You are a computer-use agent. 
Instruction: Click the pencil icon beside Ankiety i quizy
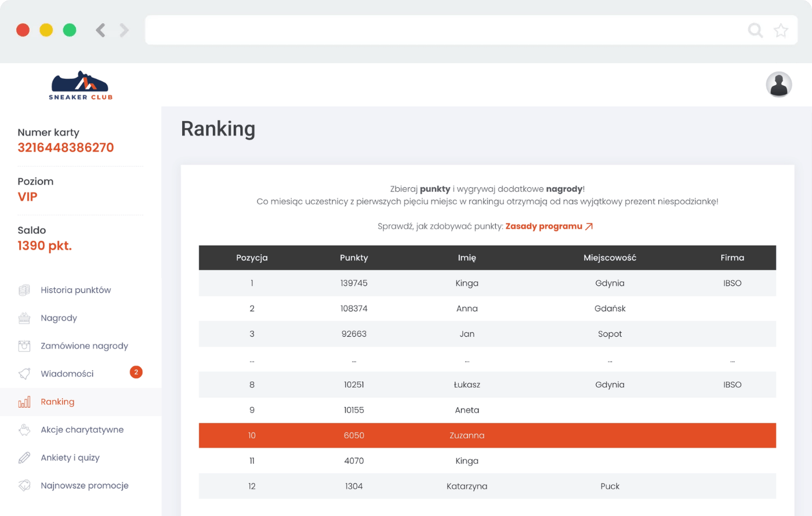24,457
